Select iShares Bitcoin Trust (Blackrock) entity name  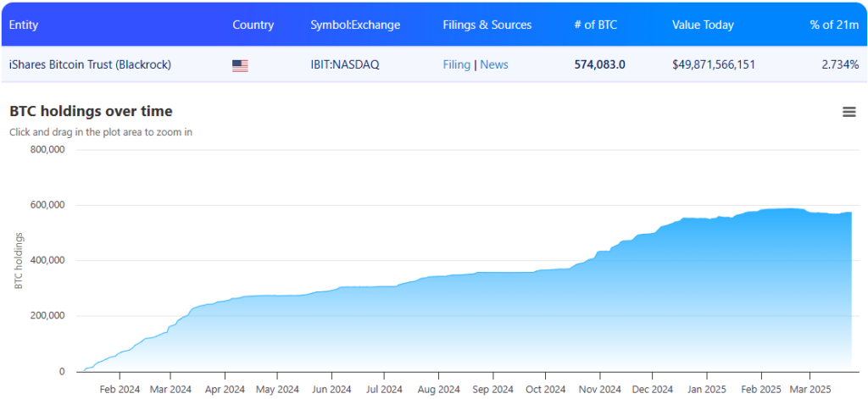[90, 64]
